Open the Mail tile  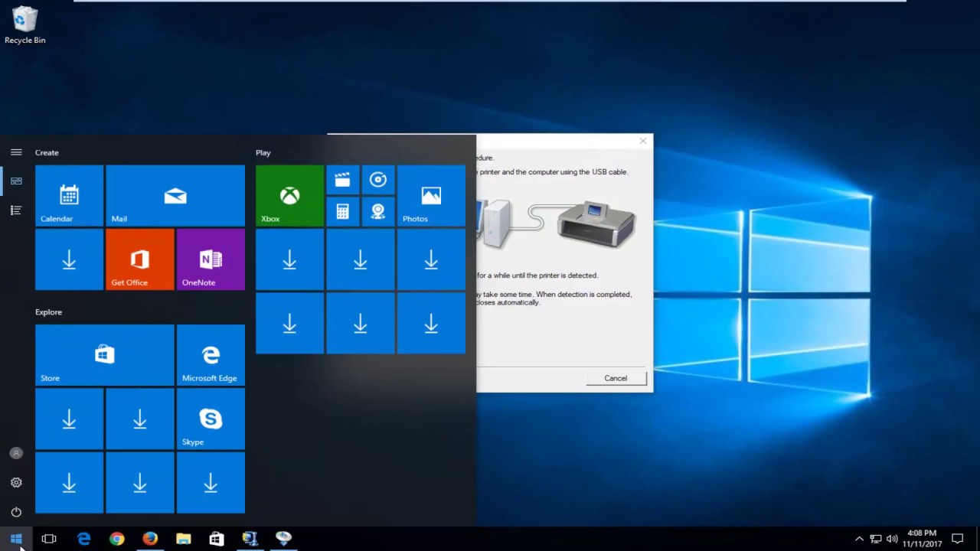coord(175,195)
